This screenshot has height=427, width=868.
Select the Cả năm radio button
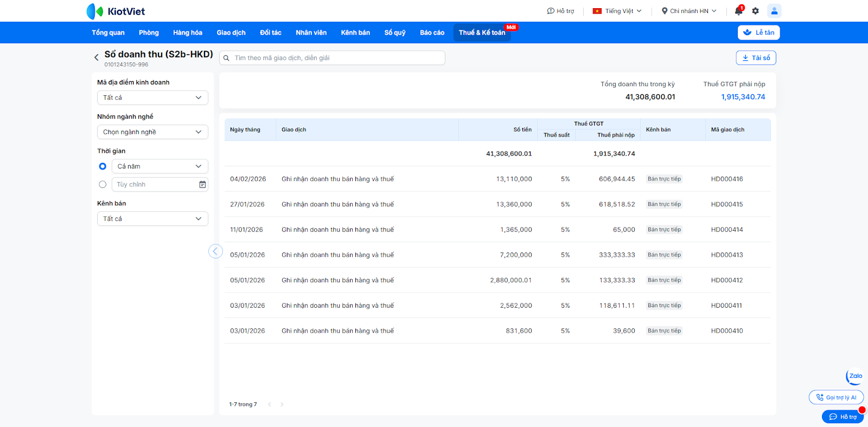[x=103, y=166]
